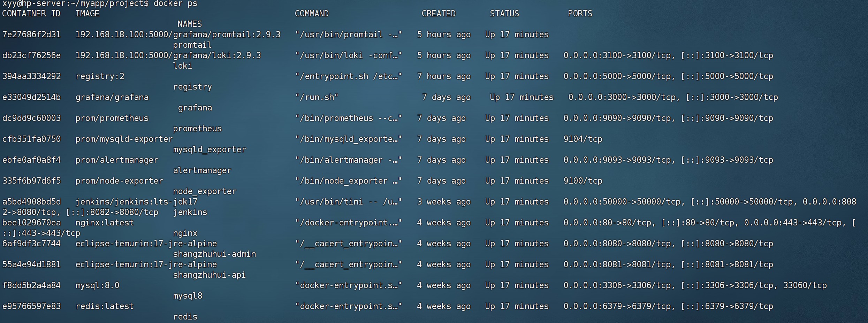
Task: Select the grafana/promtail:2.9.3 image text
Action: pos(227,34)
